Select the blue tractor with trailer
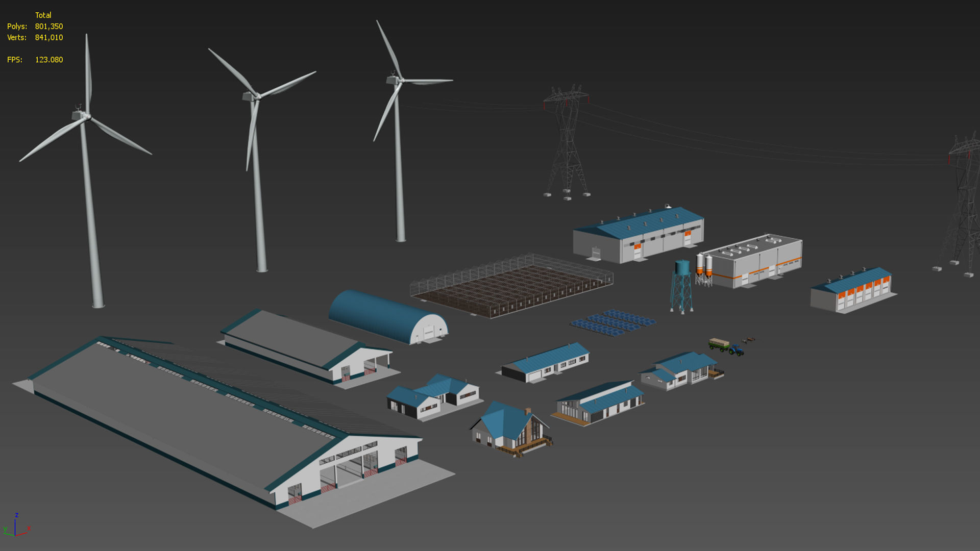This screenshot has width=980, height=551. coord(727,346)
